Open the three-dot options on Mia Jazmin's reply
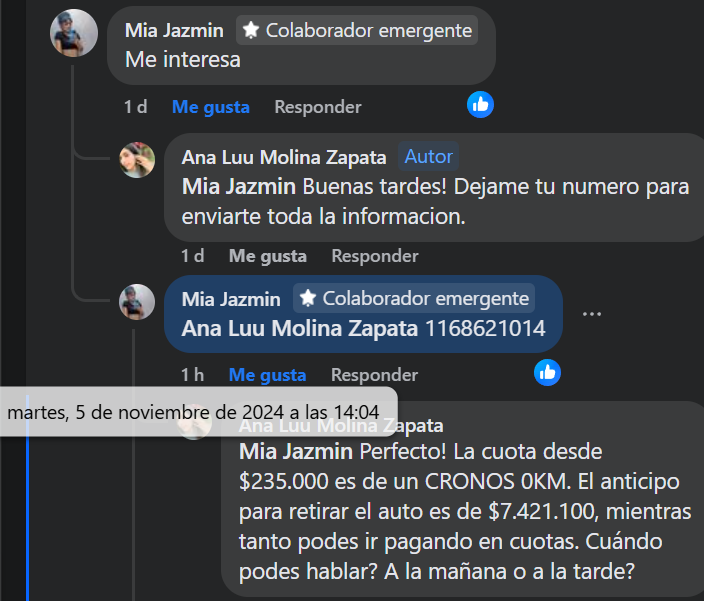The image size is (704, 601). coord(591,314)
